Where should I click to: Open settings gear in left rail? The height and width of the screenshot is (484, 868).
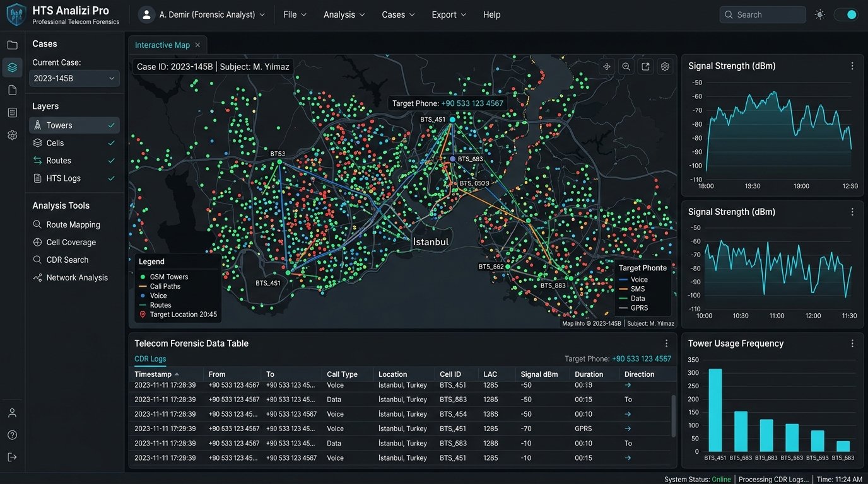pos(12,135)
